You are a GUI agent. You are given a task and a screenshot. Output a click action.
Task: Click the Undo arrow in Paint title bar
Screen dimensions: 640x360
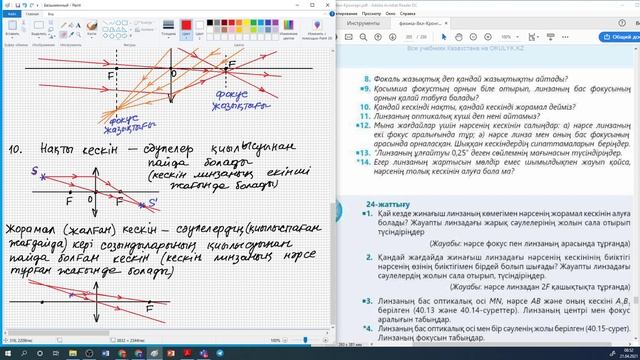(x=25, y=5)
